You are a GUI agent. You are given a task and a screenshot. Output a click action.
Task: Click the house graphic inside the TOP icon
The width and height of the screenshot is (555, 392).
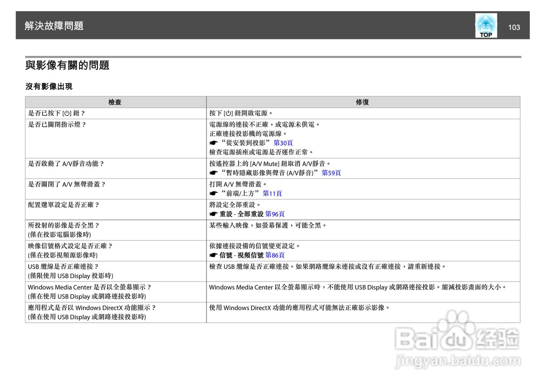(x=486, y=24)
